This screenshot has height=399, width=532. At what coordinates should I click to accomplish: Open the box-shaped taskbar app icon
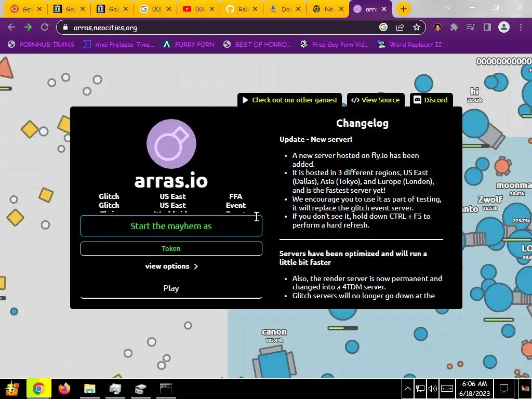point(140,389)
